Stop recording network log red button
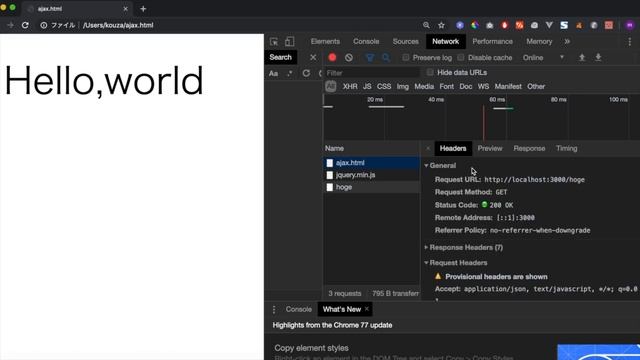 [332, 58]
